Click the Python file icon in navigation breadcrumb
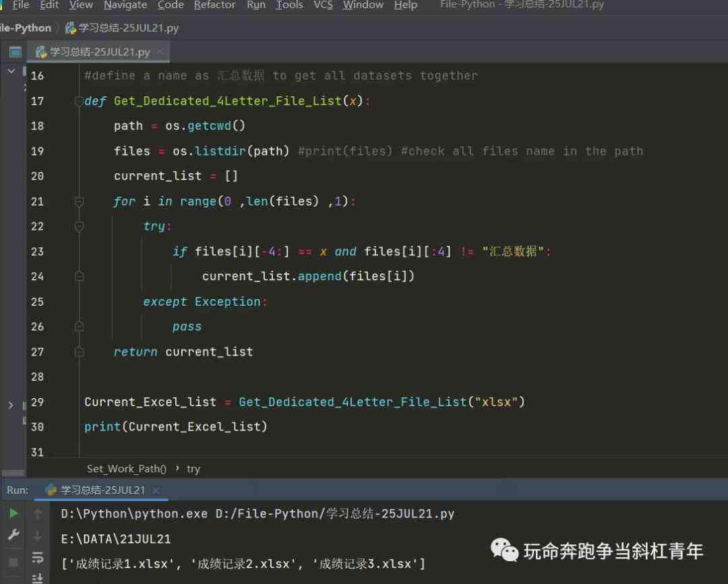Screen dimensions: 728x584 point(71,28)
